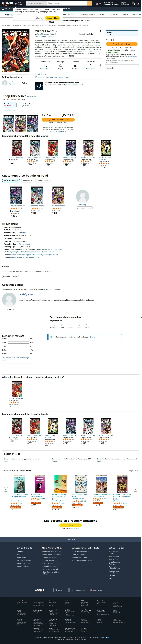
Task: Open the Murder Drones #6 cover image
Action: pos(16,51)
